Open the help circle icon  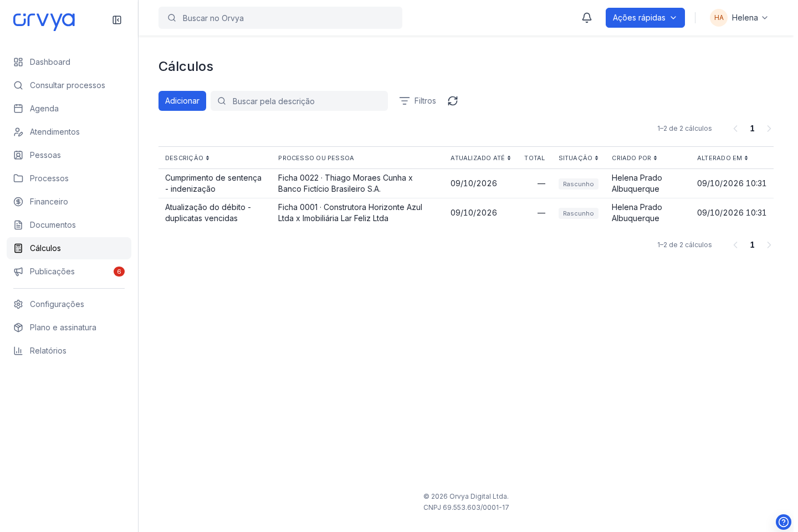tap(784, 522)
